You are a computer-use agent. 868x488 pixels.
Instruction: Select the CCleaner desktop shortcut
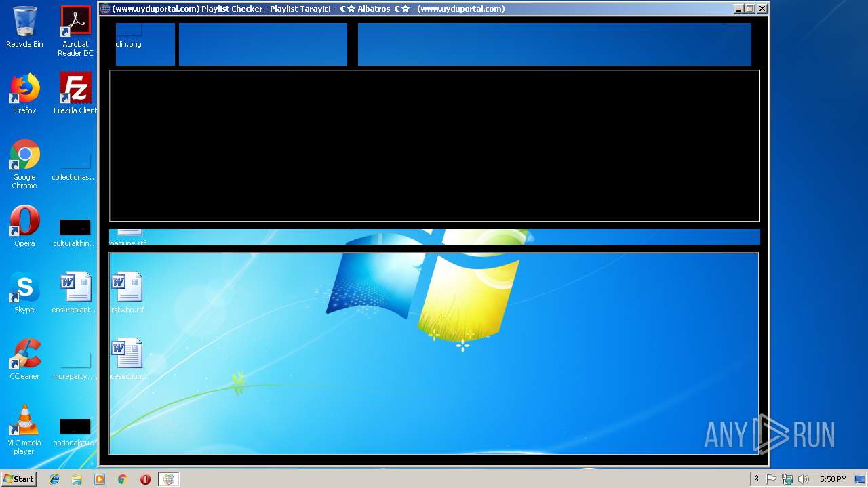pos(24,359)
